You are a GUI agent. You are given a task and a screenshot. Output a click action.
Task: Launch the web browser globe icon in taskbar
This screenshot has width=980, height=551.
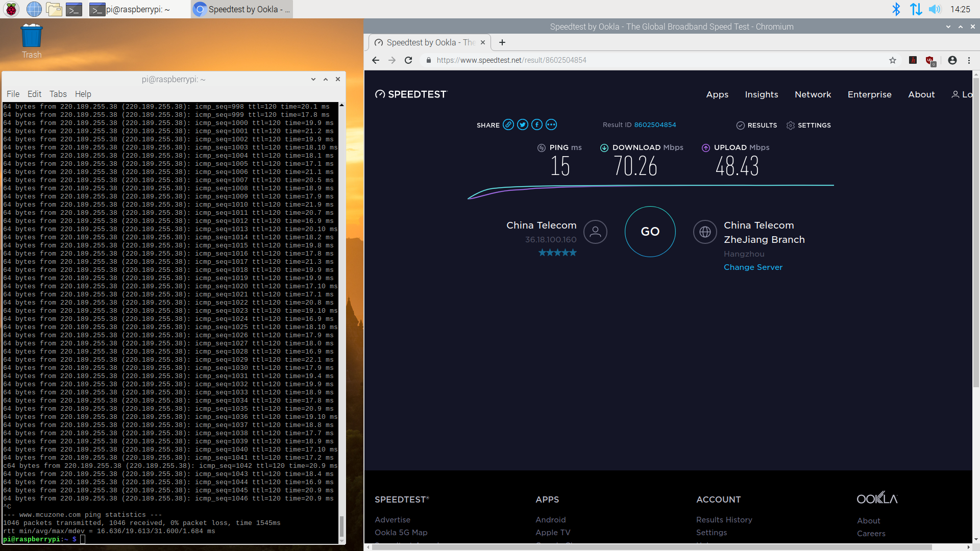(x=34, y=9)
